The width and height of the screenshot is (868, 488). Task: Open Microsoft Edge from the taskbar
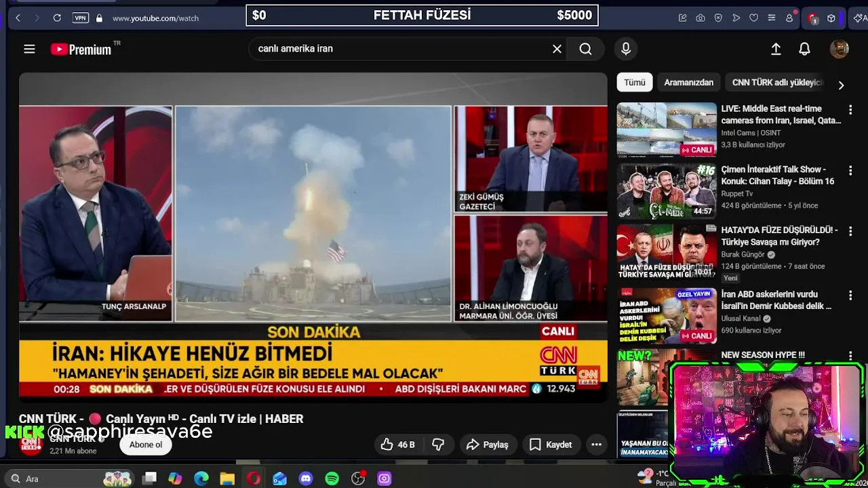(x=201, y=479)
